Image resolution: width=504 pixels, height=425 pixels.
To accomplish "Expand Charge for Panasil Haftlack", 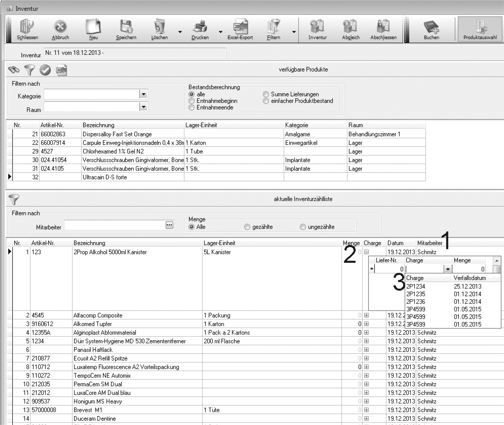I will pyautogui.click(x=366, y=350).
